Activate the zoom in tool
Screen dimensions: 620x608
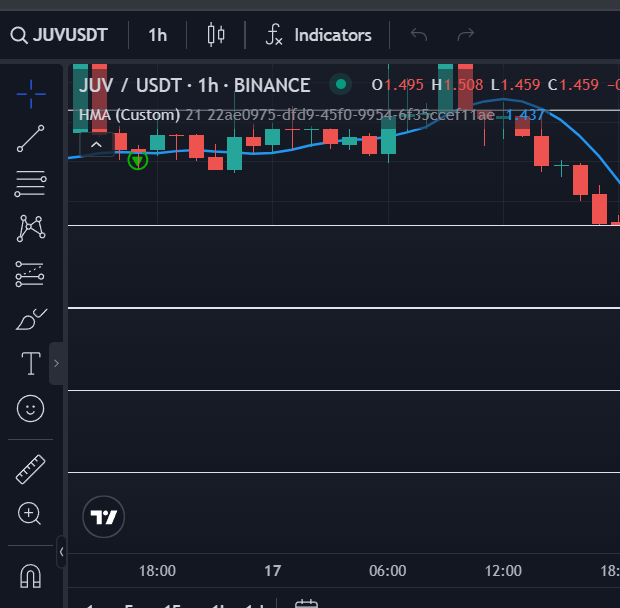(30, 514)
